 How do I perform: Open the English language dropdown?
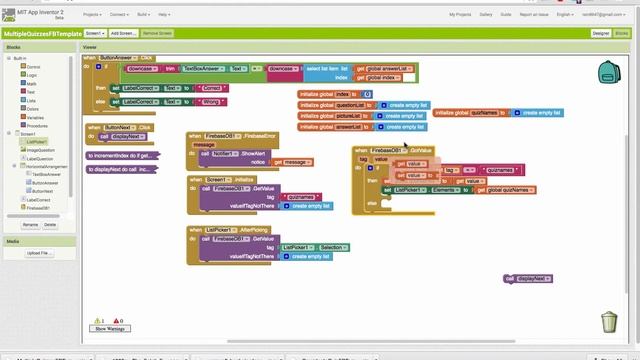click(x=565, y=15)
